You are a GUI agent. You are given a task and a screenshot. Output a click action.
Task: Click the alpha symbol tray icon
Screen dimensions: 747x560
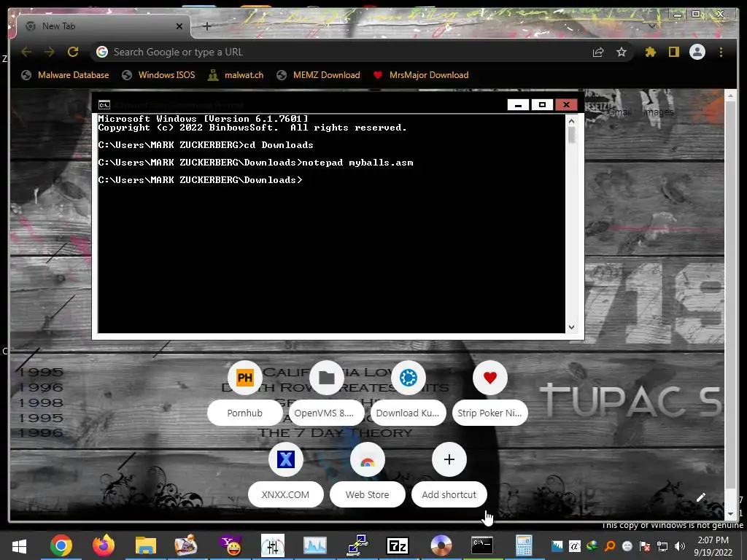click(575, 546)
